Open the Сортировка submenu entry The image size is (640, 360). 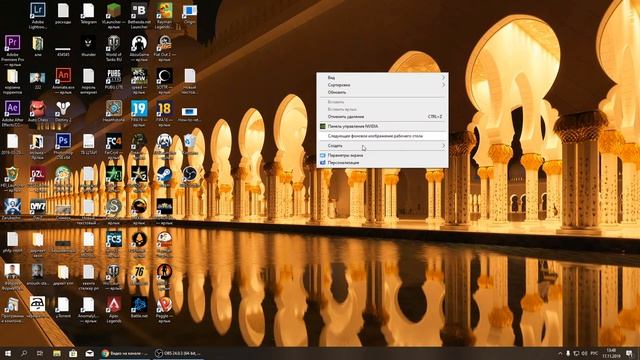pyautogui.click(x=382, y=85)
